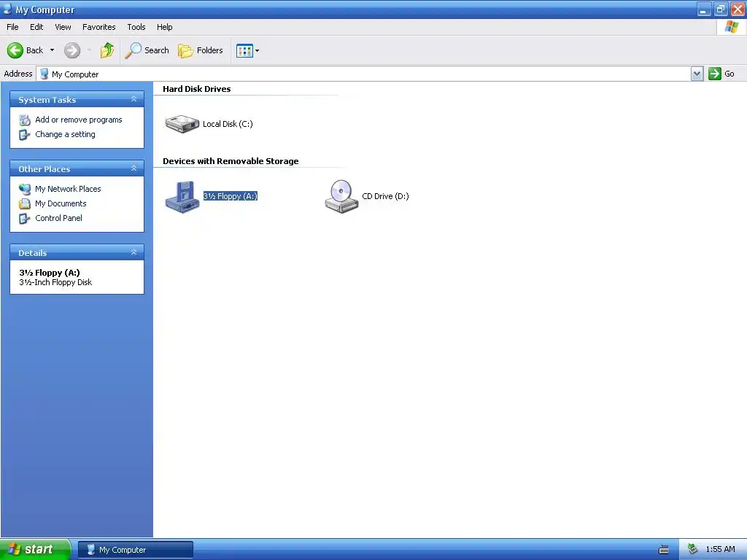Image resolution: width=747 pixels, height=560 pixels.
Task: Click the address bar field
Action: [x=363, y=74]
